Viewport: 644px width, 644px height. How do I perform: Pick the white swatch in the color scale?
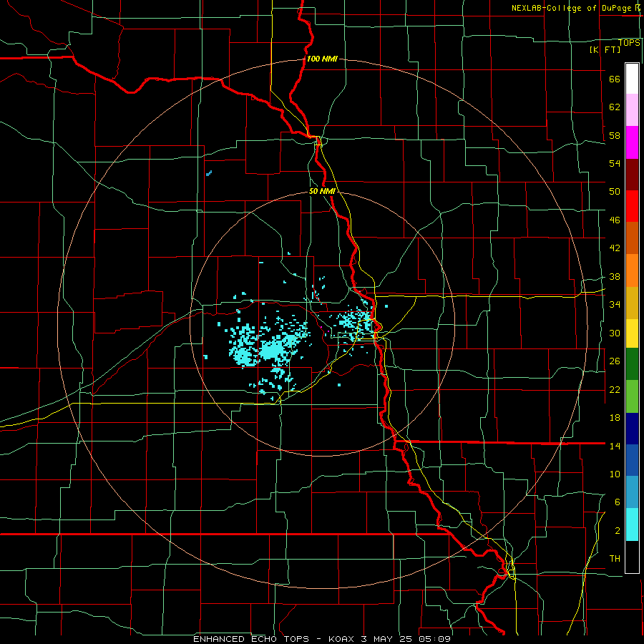click(x=632, y=79)
